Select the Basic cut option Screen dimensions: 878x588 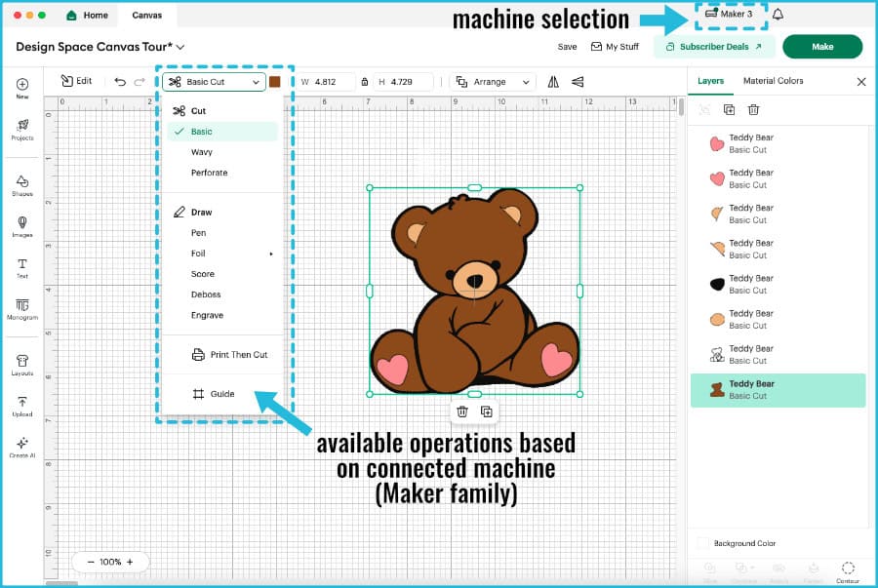tap(222, 132)
